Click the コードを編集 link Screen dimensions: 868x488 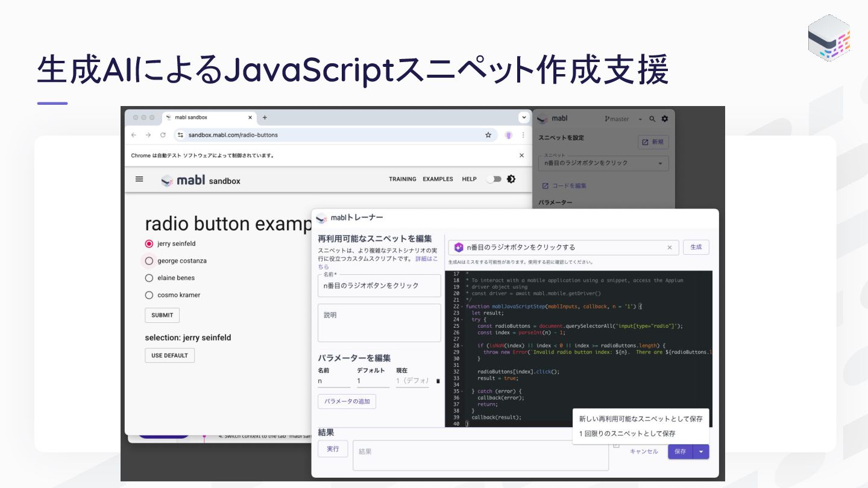[564, 186]
